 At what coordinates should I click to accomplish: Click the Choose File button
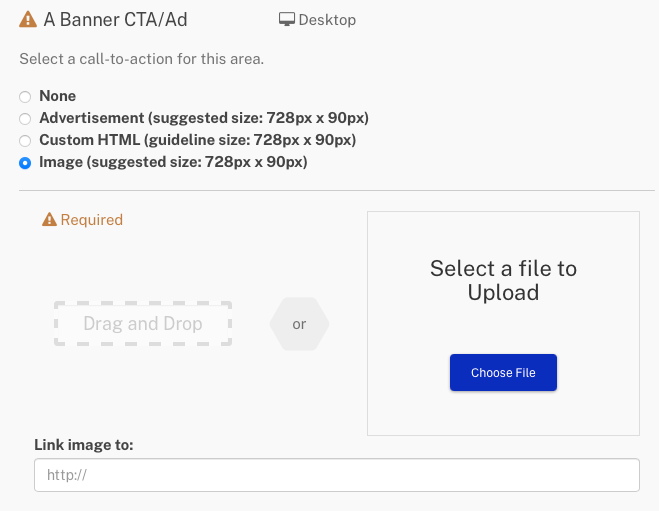tap(503, 372)
